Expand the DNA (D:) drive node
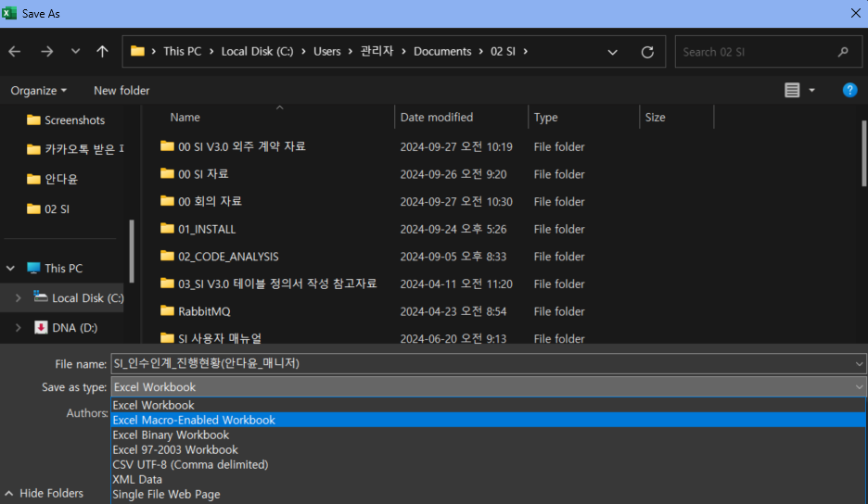868x504 pixels. click(x=19, y=328)
